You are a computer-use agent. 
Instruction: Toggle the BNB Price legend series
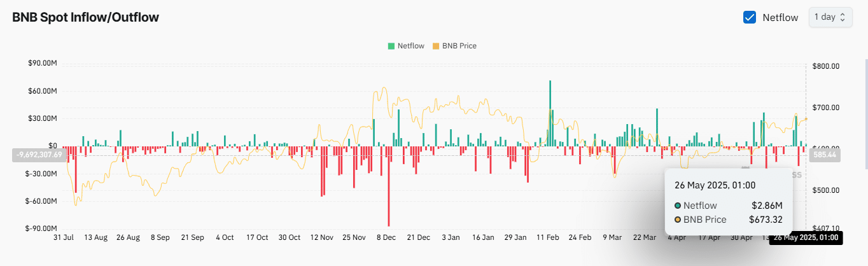pos(454,46)
